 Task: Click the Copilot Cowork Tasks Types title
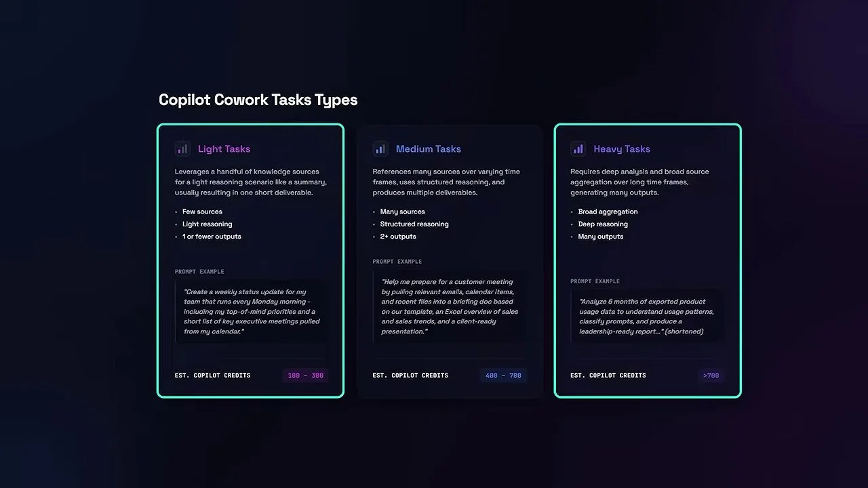(258, 100)
